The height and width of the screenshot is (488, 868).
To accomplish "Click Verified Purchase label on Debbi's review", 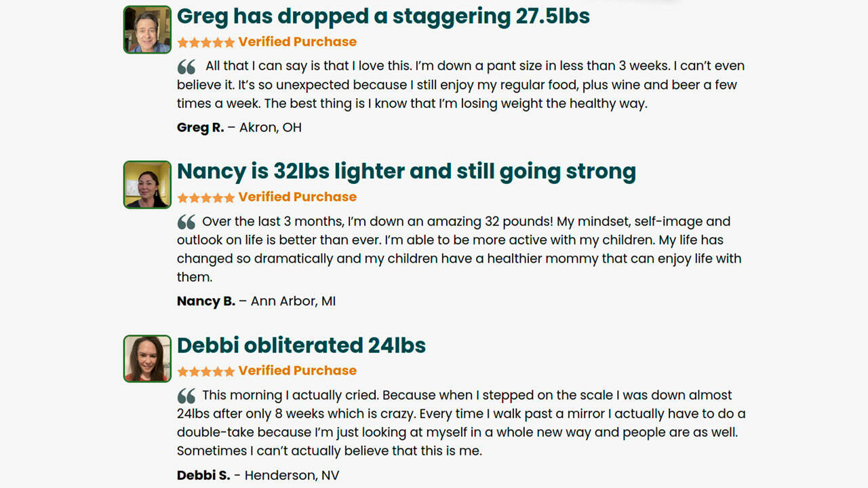I will coord(297,371).
